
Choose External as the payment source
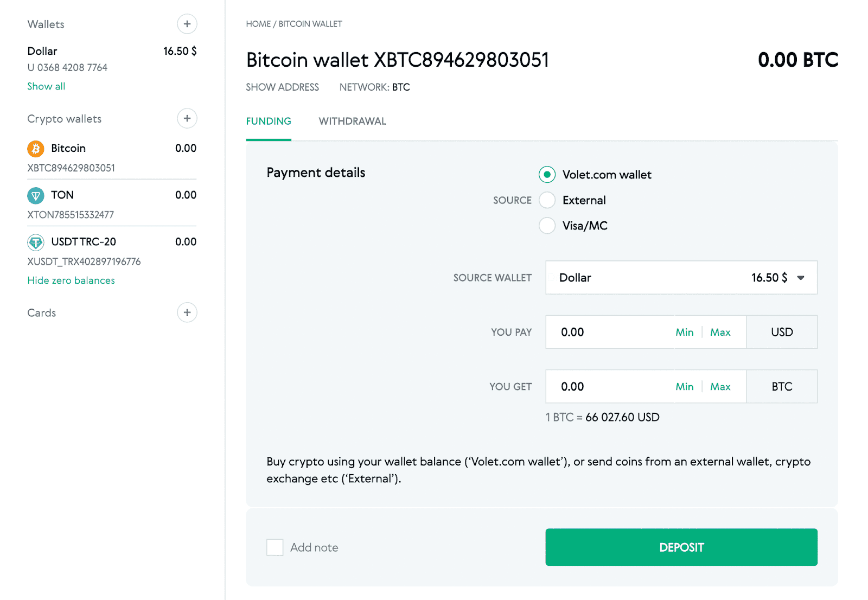[x=547, y=200]
